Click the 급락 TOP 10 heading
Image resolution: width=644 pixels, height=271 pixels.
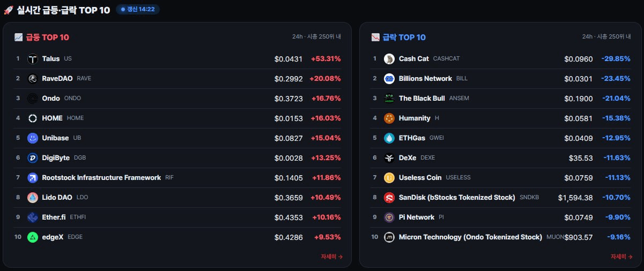point(404,37)
